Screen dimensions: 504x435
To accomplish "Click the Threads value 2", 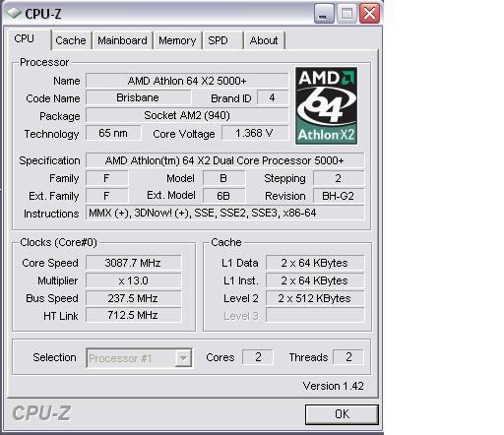I will [x=348, y=357].
